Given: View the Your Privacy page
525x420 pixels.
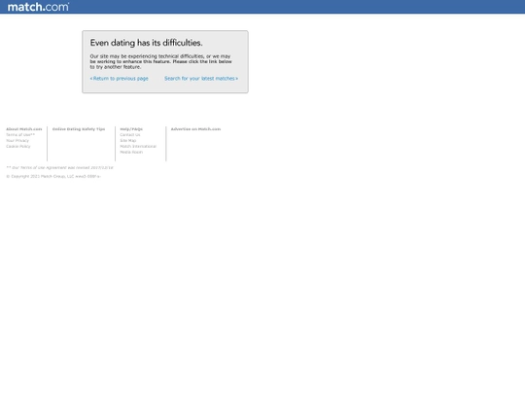Looking at the screenshot, I should (17, 140).
